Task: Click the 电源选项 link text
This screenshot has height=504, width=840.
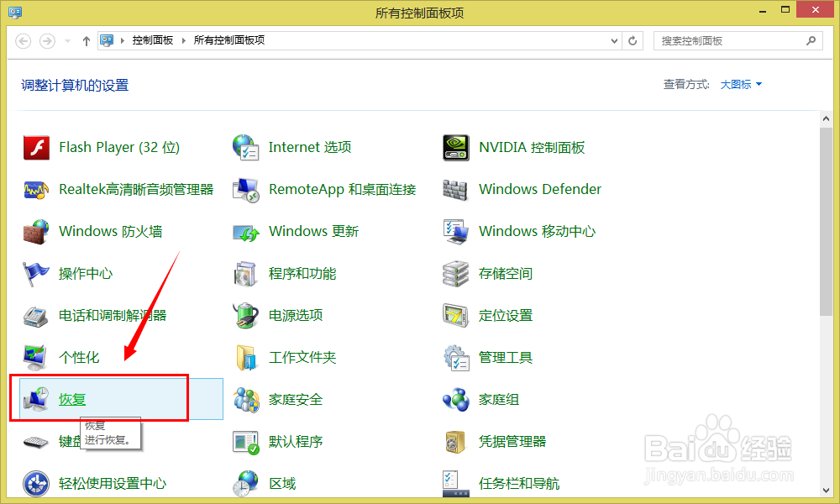Action: pyautogui.click(x=296, y=316)
